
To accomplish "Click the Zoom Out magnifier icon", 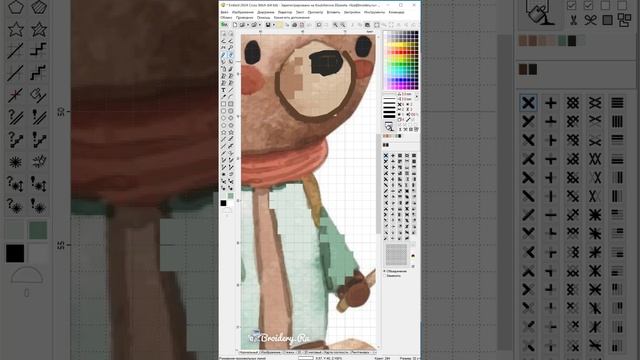I will point(343,25).
